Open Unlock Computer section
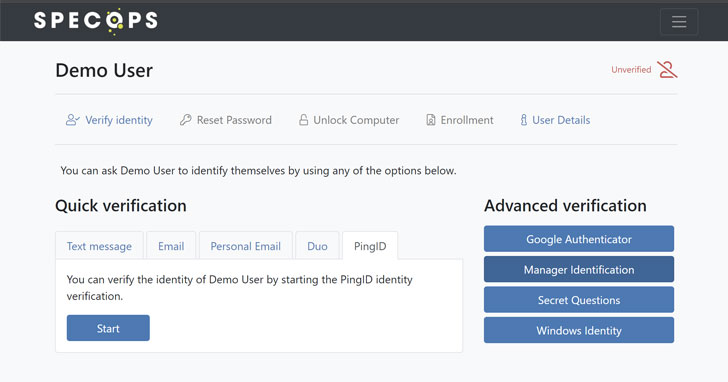Screen dimensions: 728x382 coord(349,120)
